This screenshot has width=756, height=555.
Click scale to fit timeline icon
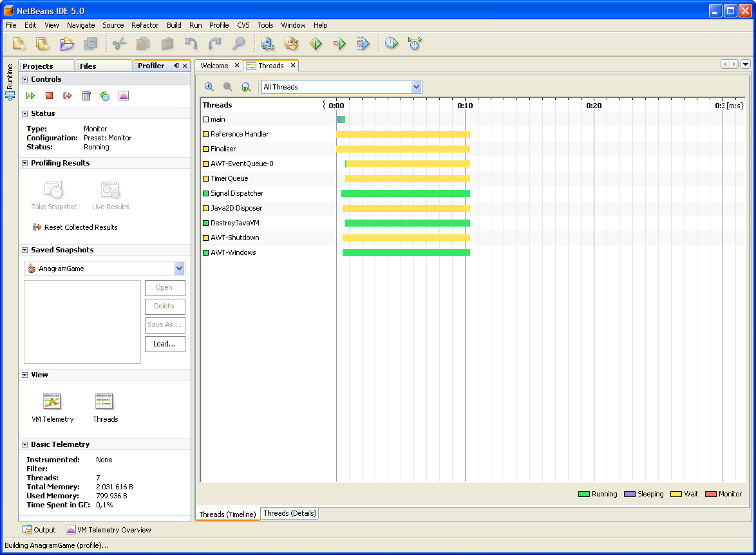(x=246, y=87)
